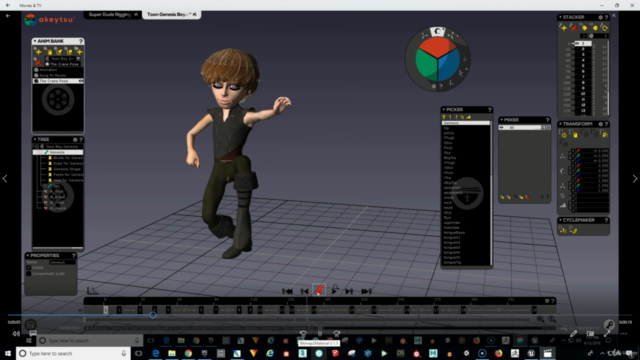The height and width of the screenshot is (360, 640).
Task: Click the first Cyclemaker yellow icon
Action: point(563,231)
